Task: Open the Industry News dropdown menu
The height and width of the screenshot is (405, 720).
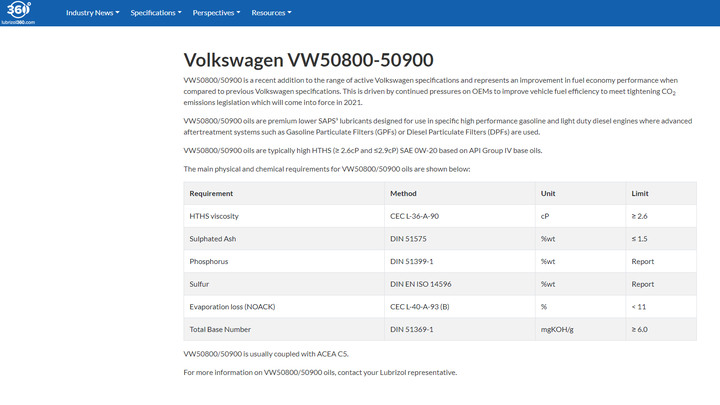Action: pyautogui.click(x=92, y=13)
